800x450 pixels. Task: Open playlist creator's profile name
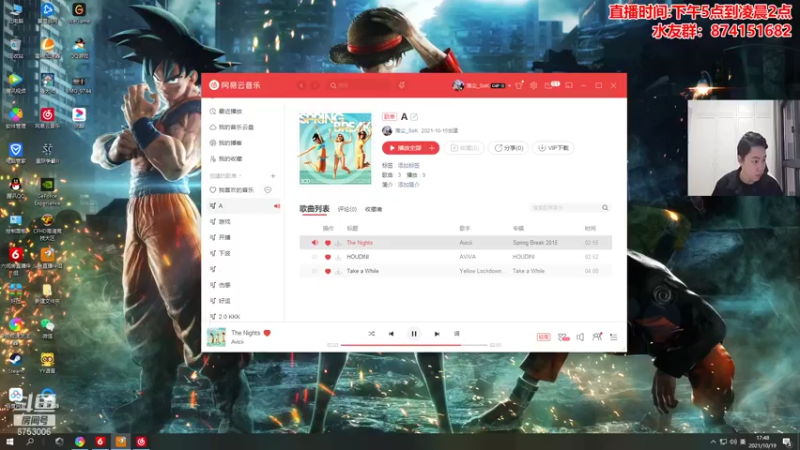click(406, 131)
